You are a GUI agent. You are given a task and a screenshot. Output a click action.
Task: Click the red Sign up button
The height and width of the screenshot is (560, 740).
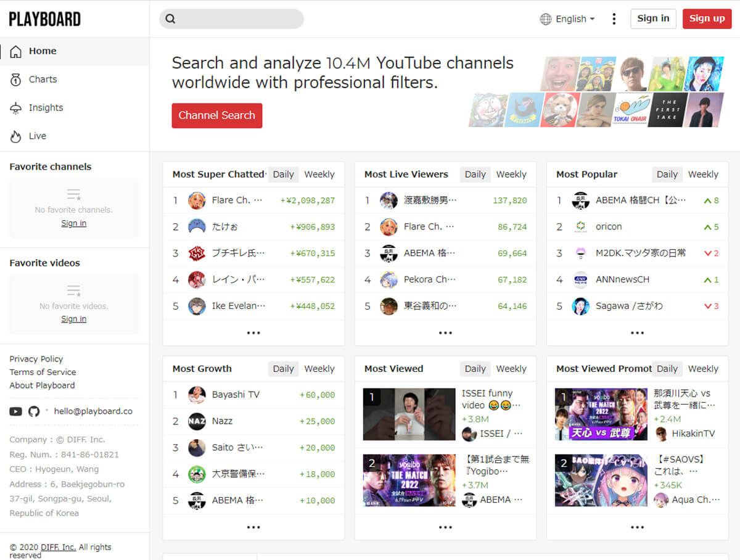click(x=707, y=19)
